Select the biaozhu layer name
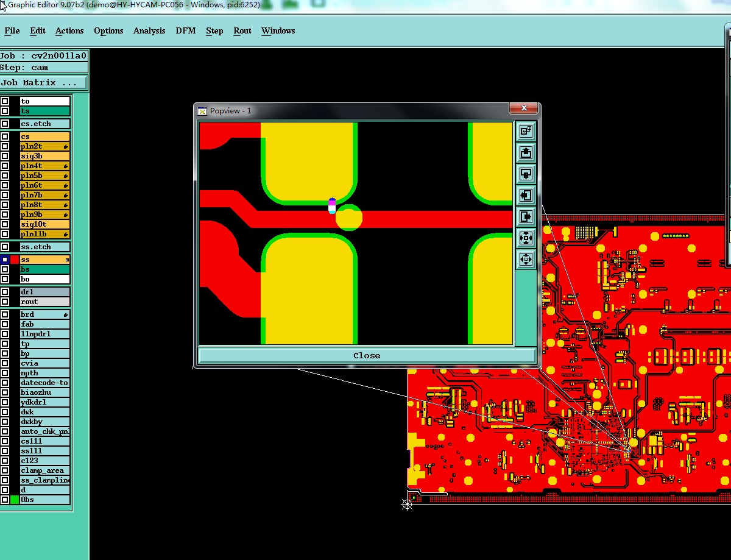731x560 pixels. tap(45, 392)
